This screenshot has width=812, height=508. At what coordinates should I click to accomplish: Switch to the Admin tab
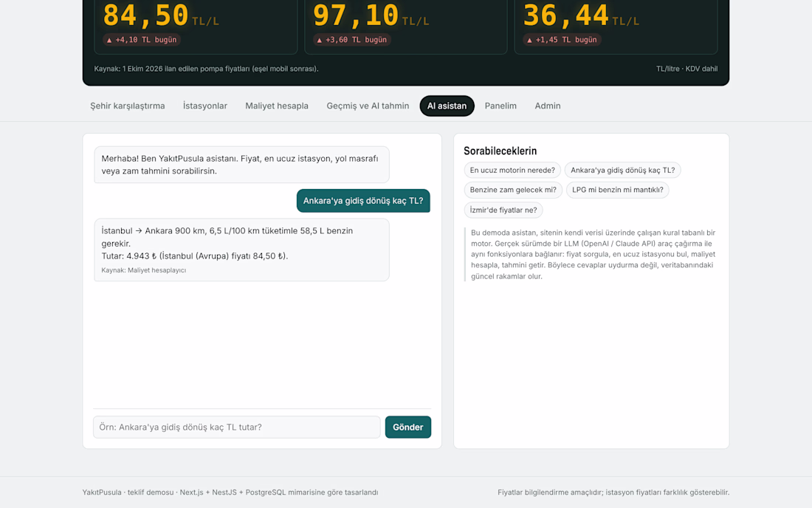pos(548,106)
